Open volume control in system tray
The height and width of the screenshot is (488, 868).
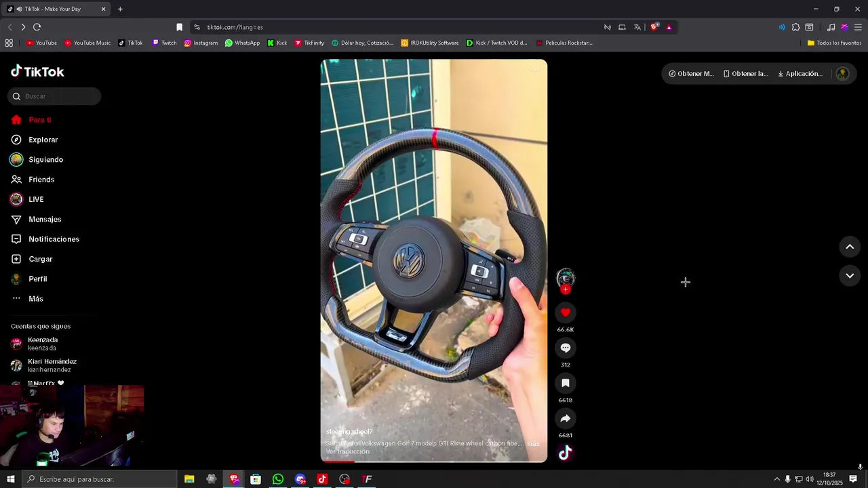click(809, 479)
